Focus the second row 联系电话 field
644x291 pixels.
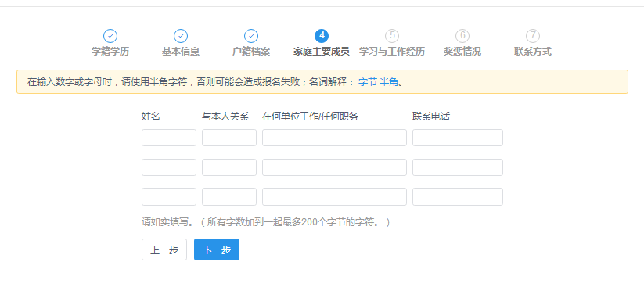(458, 167)
